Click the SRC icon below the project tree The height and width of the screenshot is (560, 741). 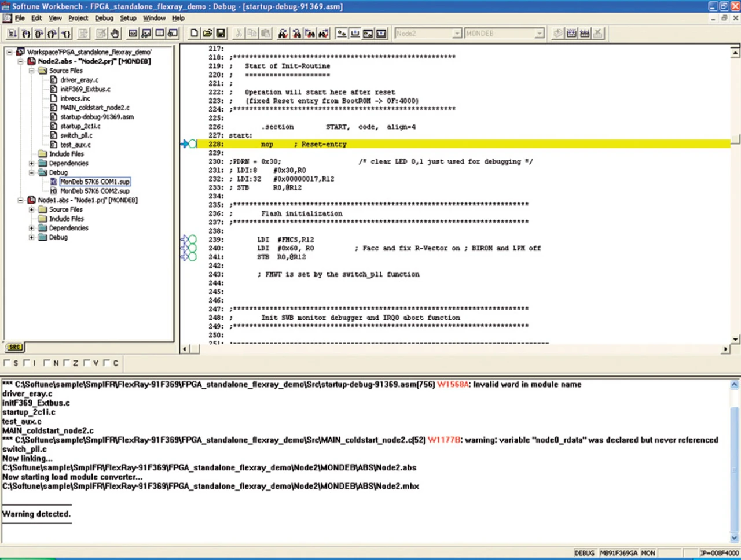pos(14,347)
